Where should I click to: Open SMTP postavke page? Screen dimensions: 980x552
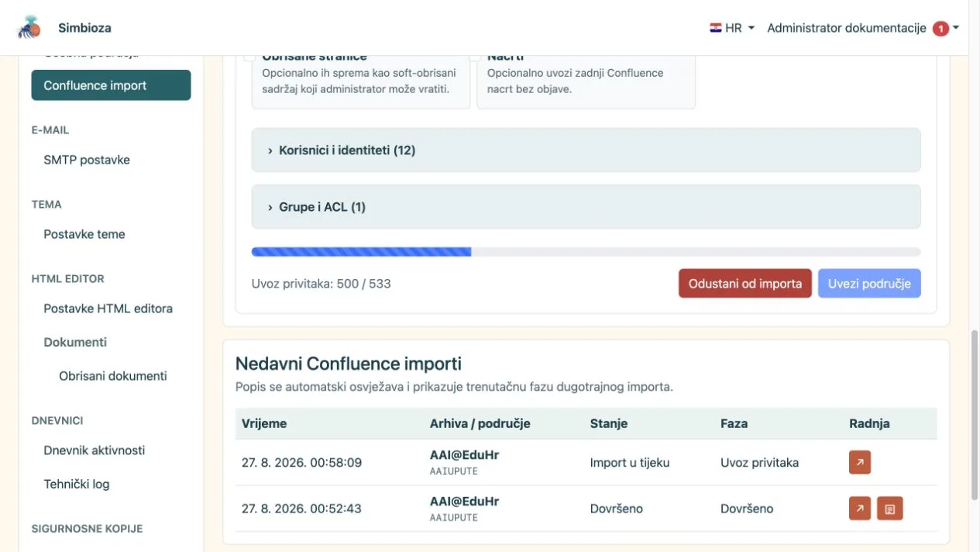click(x=87, y=160)
